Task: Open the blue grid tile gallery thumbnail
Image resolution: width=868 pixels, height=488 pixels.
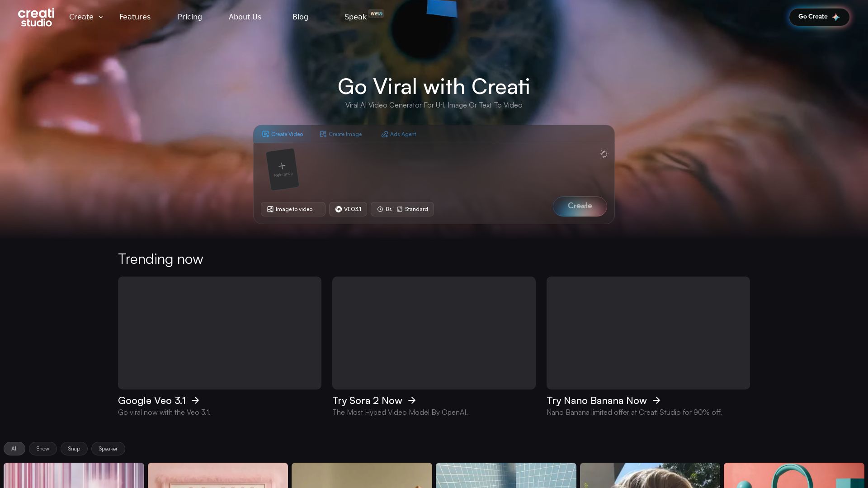Action: click(506, 475)
